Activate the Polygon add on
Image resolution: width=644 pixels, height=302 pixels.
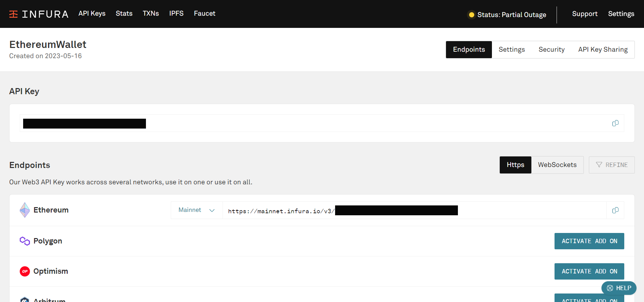click(x=589, y=241)
